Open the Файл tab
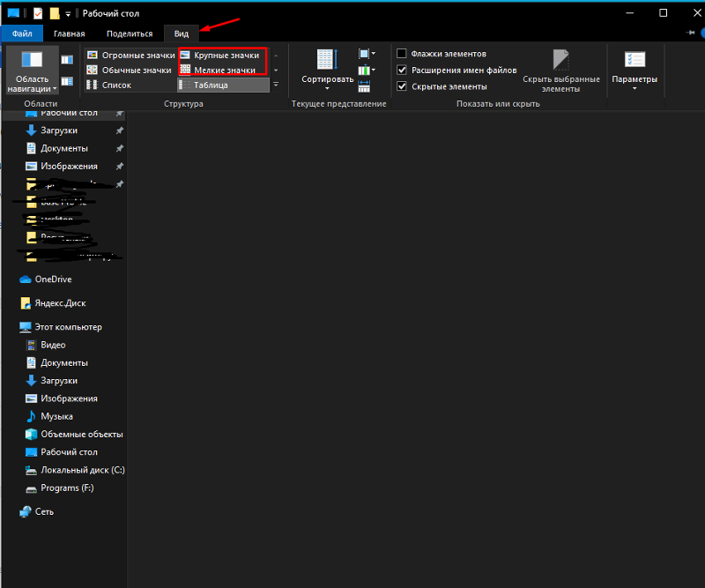Image resolution: width=705 pixels, height=588 pixels. point(22,33)
